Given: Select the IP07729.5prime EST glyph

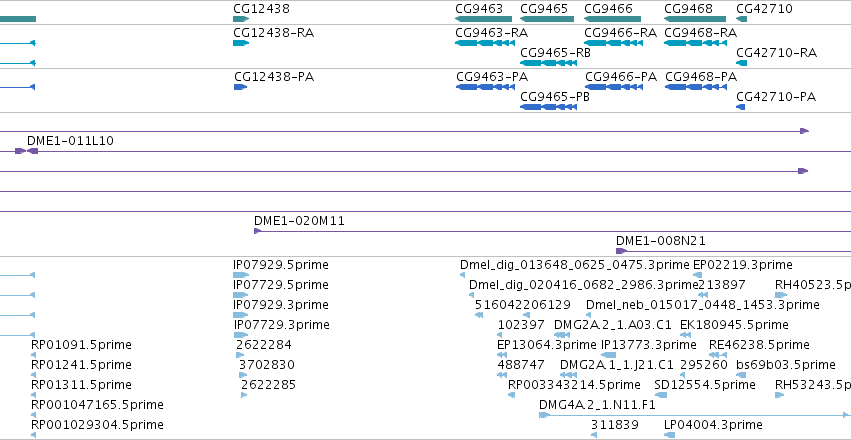Looking at the screenshot, I should tap(240, 295).
